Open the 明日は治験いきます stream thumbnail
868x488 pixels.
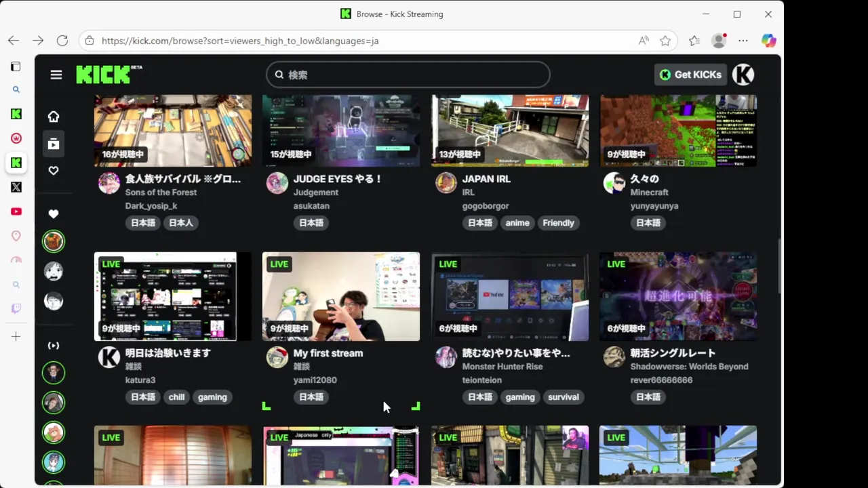(x=173, y=296)
